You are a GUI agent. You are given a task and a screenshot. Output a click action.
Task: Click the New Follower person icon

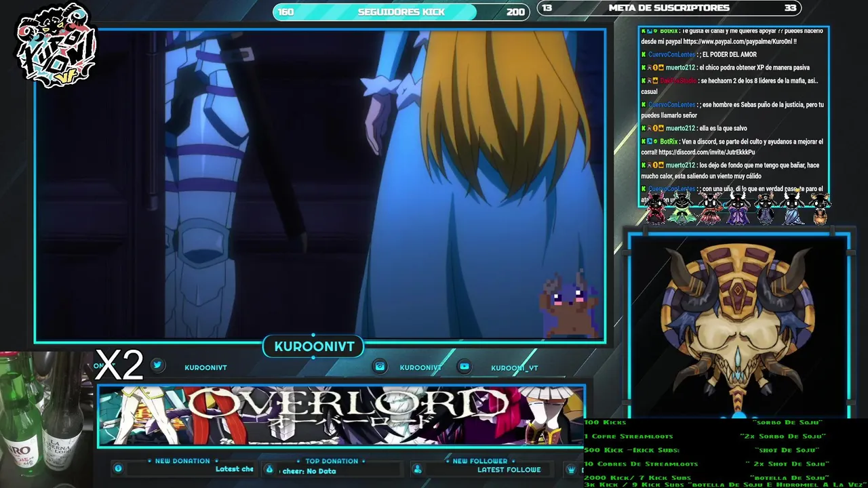tap(418, 469)
